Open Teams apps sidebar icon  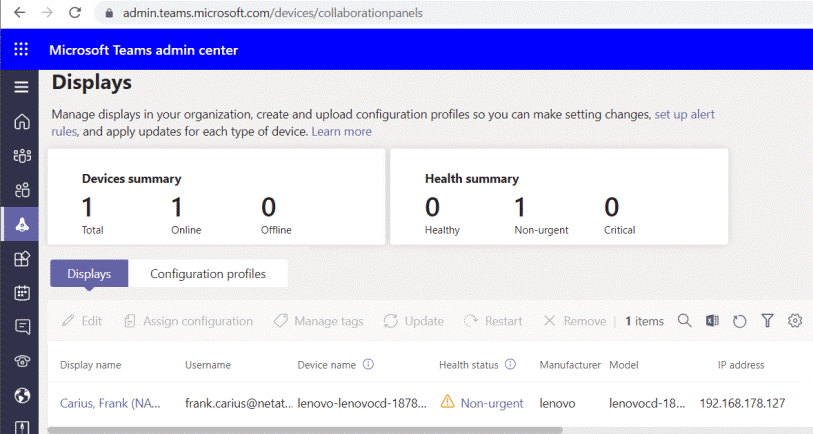tap(22, 258)
